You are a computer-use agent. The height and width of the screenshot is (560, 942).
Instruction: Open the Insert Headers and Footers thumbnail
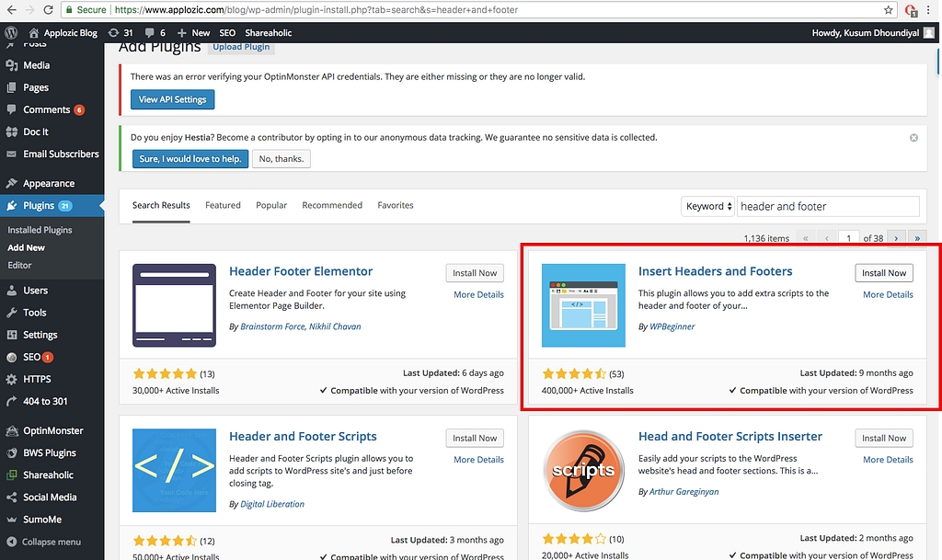583,305
